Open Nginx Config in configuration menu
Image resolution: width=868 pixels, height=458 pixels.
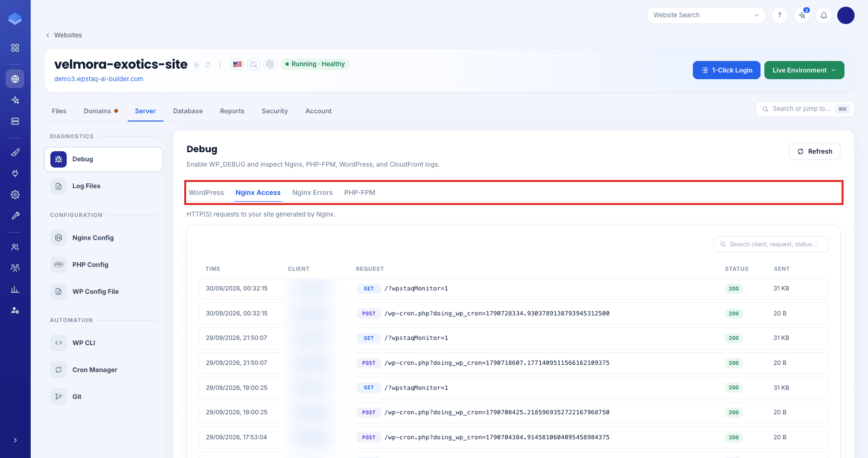[104, 238]
